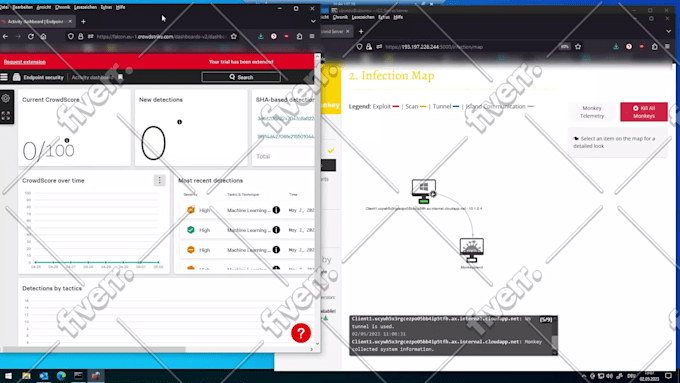The width and height of the screenshot is (680, 383).
Task: Open the third High severity detection row
Action: point(247,250)
